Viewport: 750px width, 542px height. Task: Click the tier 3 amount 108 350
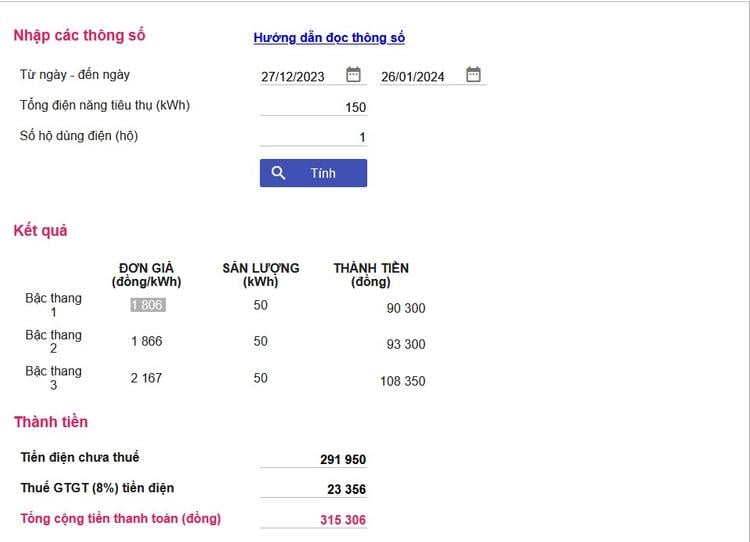coord(402,381)
